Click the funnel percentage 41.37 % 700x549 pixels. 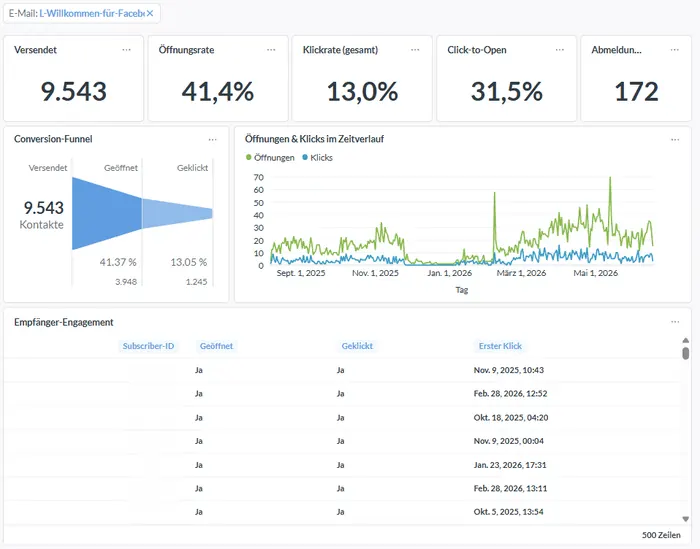(118, 262)
